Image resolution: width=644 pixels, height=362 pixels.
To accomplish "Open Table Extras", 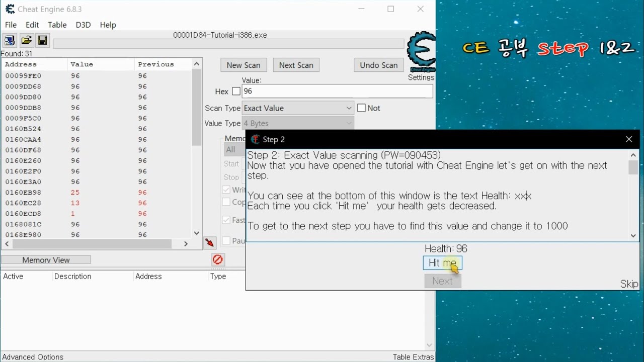I will [x=413, y=357].
